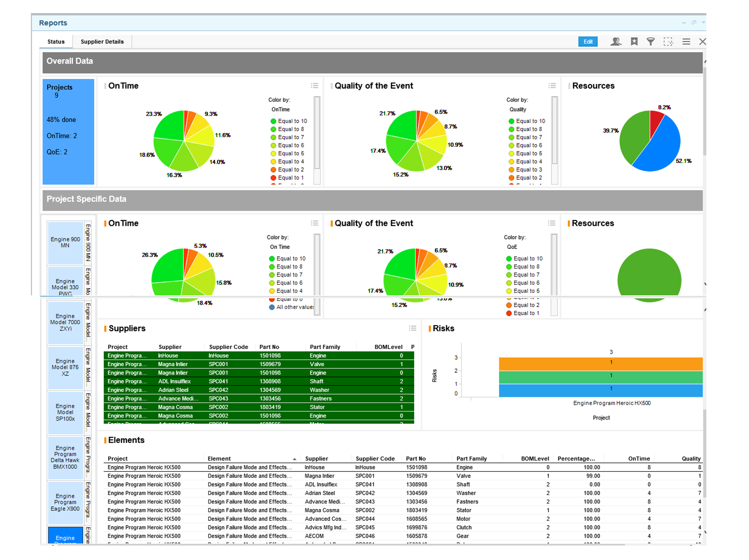Toggle All other values legend item
This screenshot has width=749, height=560.
[x=292, y=307]
